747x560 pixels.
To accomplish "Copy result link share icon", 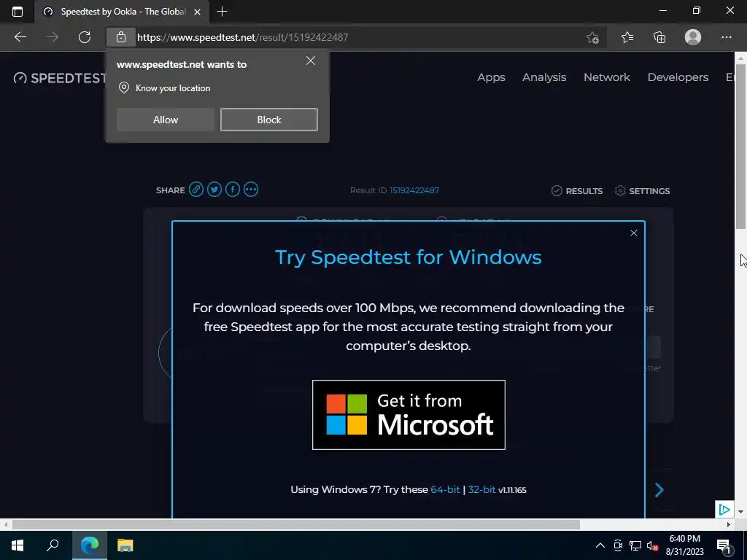I will tap(196, 190).
